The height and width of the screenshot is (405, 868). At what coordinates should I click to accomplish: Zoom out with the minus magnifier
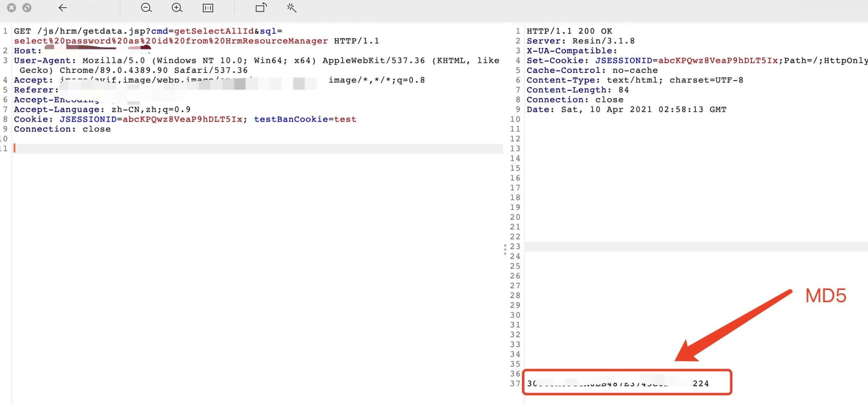point(146,8)
